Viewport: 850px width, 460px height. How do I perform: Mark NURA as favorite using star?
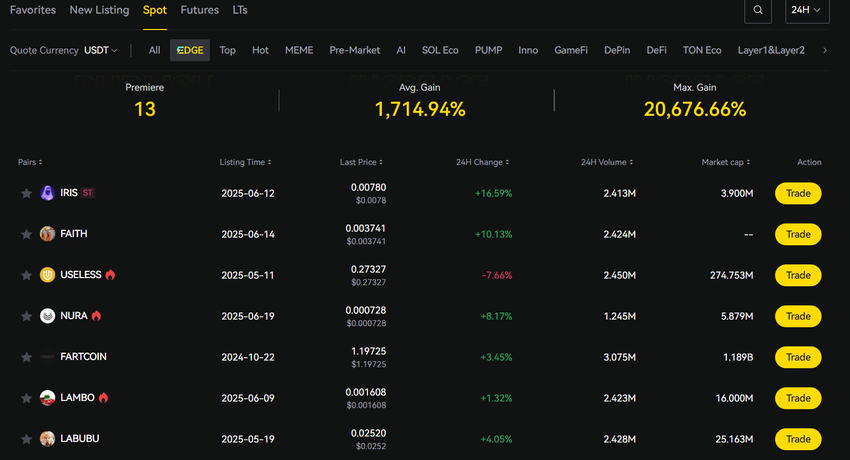pyautogui.click(x=26, y=316)
